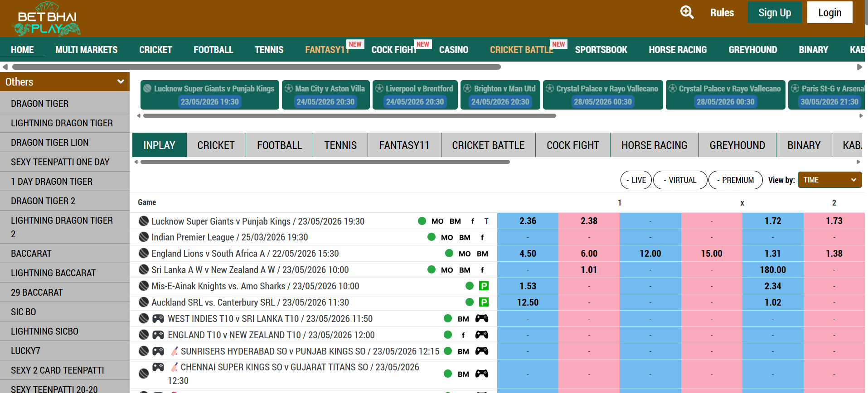
Task: Toggle the VIRTUAL filter
Action: 680,180
